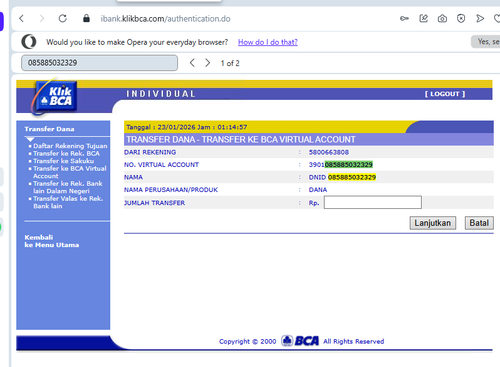Screen dimensions: 500x367
Task: Click the DARI REKENING label
Action: click(150, 152)
